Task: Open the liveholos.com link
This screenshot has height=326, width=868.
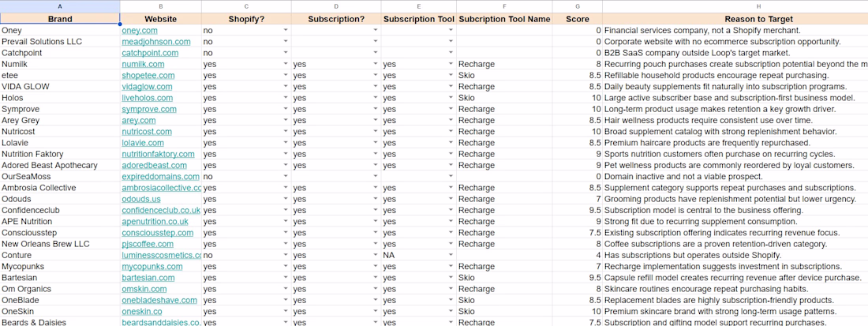Action: 148,98
